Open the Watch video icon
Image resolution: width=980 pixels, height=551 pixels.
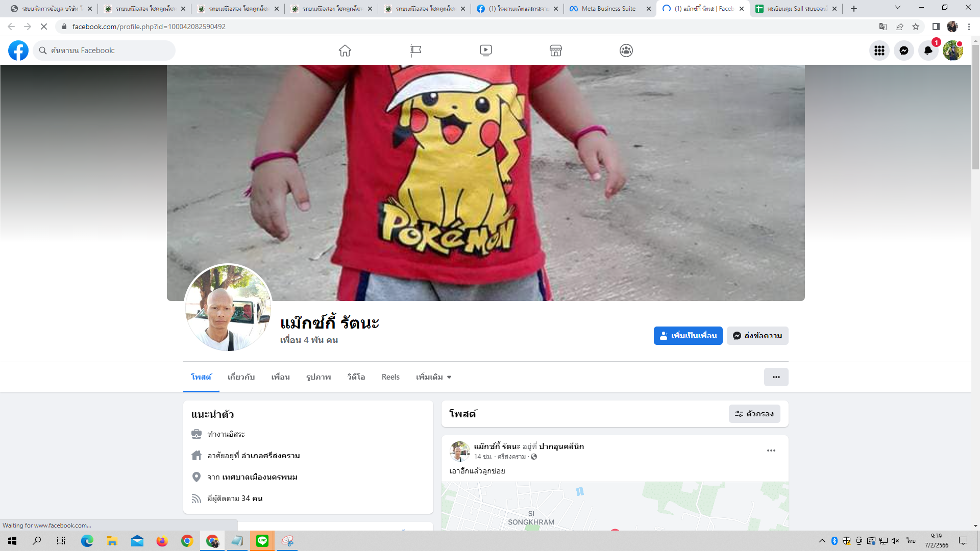[486, 51]
